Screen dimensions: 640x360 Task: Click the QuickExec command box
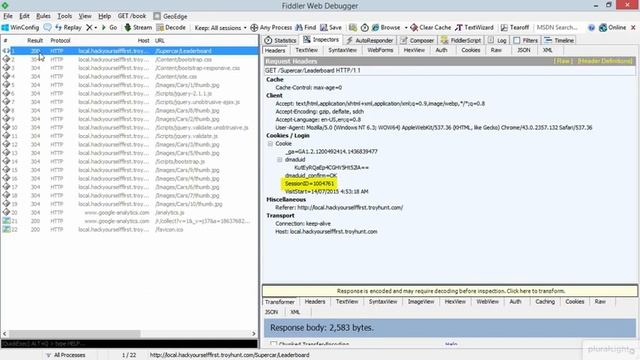point(129,344)
